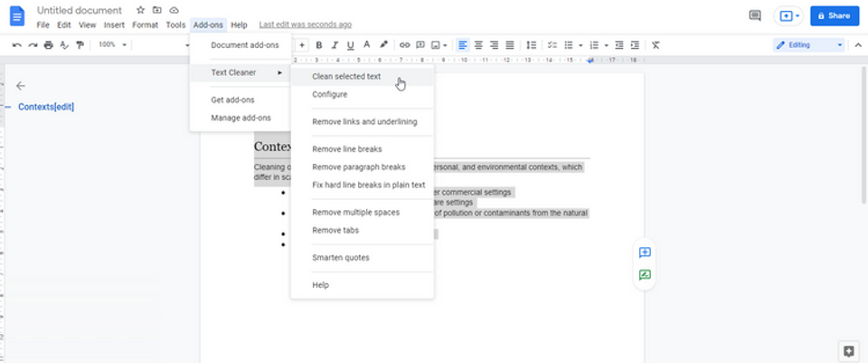Clear formatting of selected text
This screenshot has height=363, width=868.
[656, 45]
